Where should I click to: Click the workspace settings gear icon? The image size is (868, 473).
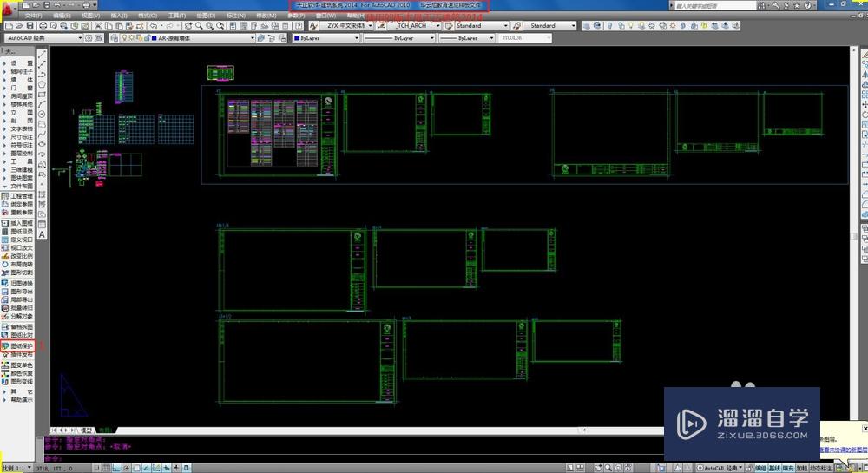click(89, 38)
